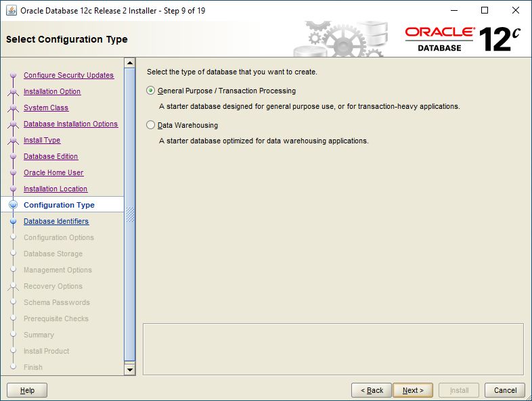Open Database Installation Options step
Screen dimensions: 532x401
coord(70,124)
